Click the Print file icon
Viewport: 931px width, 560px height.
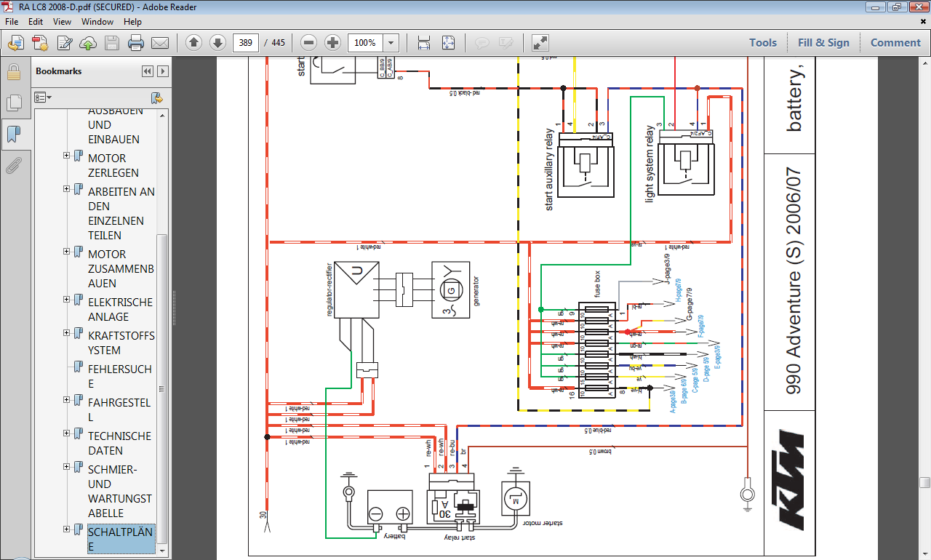(135, 43)
